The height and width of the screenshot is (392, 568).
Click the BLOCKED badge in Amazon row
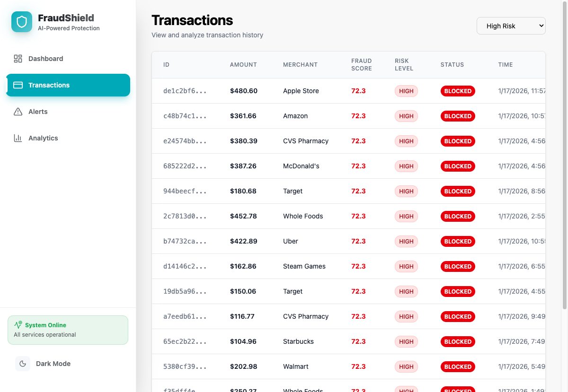458,116
